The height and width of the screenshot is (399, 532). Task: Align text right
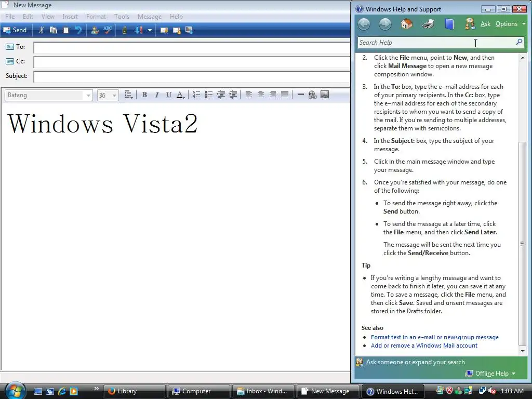[273, 95]
